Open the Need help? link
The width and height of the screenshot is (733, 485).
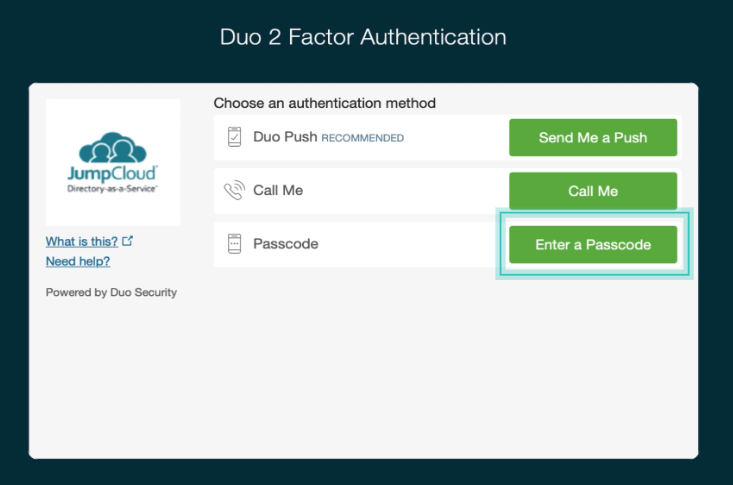tap(78, 261)
